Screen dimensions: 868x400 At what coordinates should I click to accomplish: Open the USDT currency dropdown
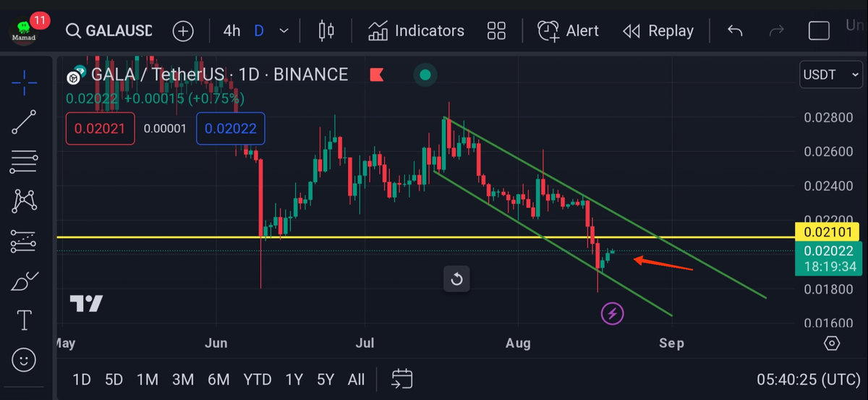pyautogui.click(x=831, y=75)
